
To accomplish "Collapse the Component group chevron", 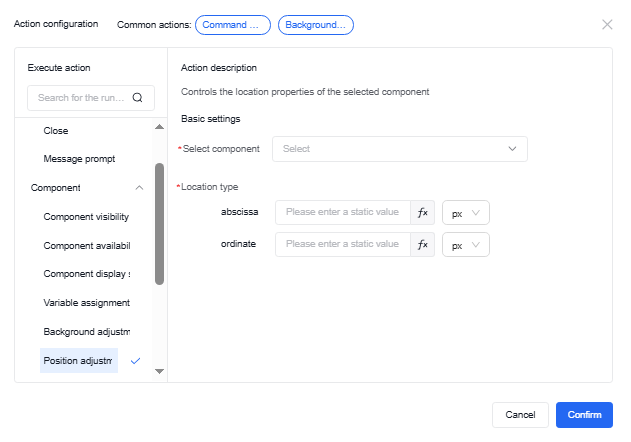I will (138, 187).
